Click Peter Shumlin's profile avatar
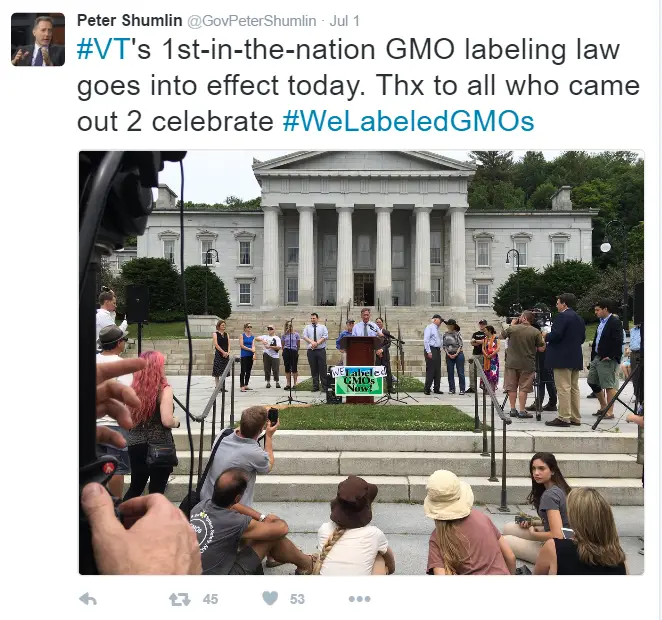Viewport: 662px width, 620px height. pyautogui.click(x=38, y=39)
